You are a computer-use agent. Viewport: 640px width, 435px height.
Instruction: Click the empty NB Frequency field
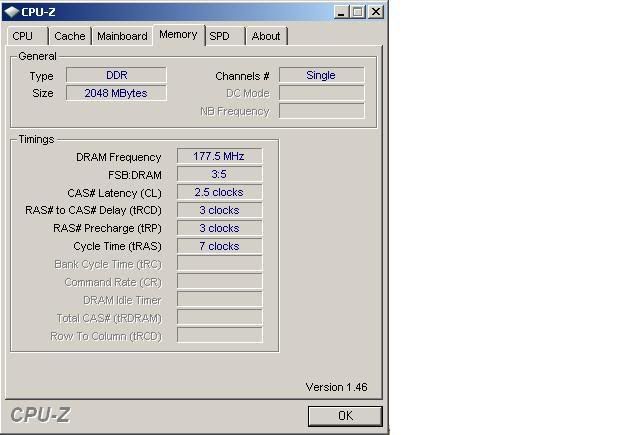[x=321, y=111]
